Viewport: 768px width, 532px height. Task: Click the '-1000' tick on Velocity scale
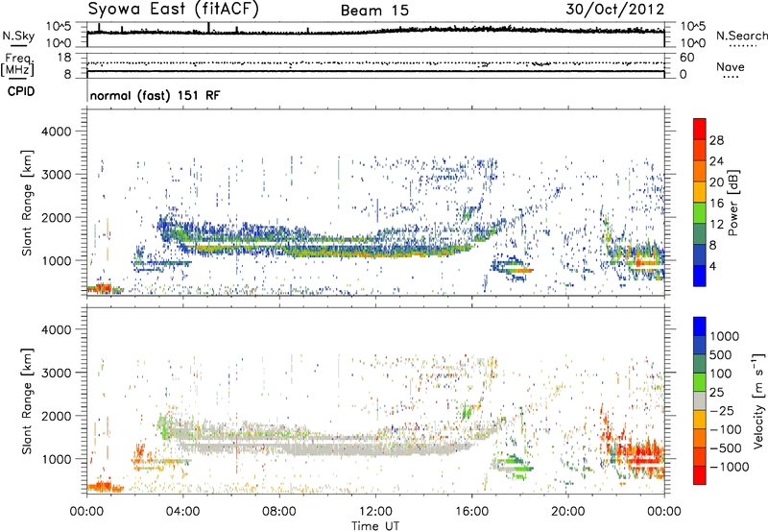click(730, 467)
